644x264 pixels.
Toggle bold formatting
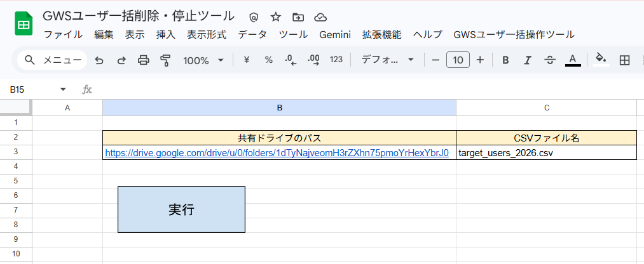point(505,61)
